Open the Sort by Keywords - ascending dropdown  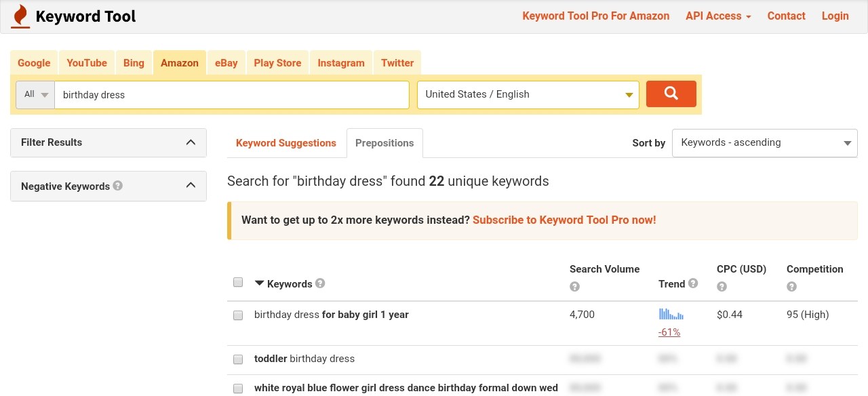(x=765, y=143)
